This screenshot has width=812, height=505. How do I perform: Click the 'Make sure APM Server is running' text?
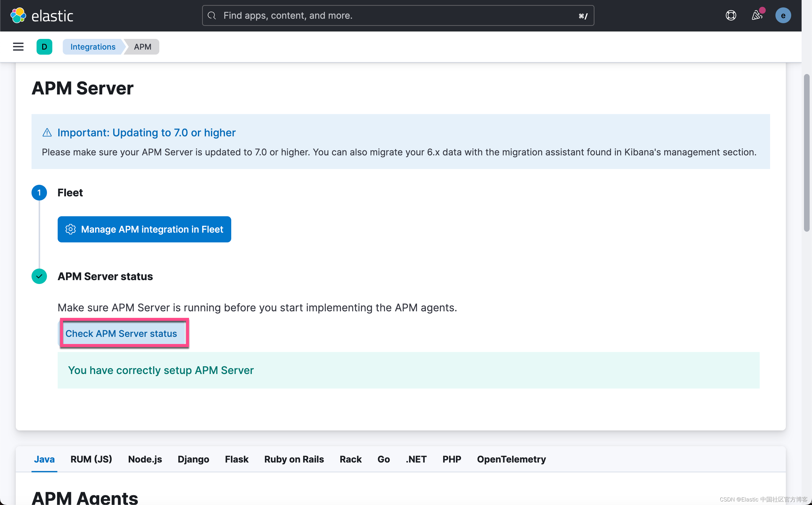tap(257, 307)
